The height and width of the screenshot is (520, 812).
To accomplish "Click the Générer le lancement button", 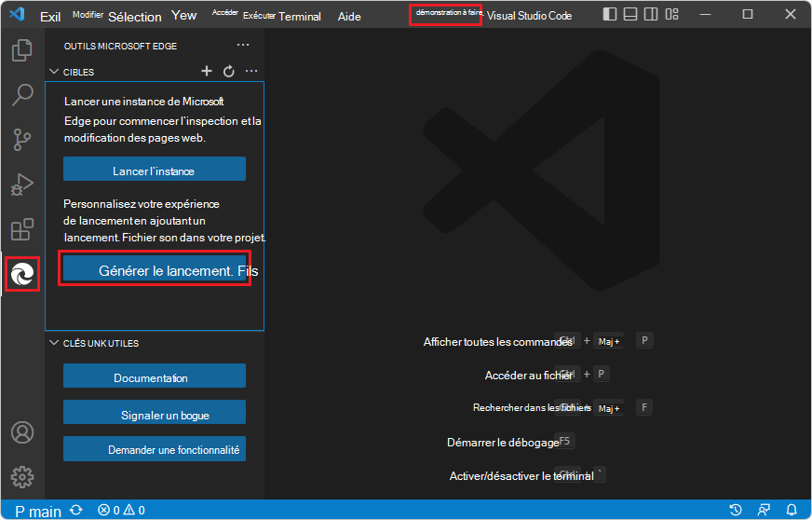I will click(155, 268).
